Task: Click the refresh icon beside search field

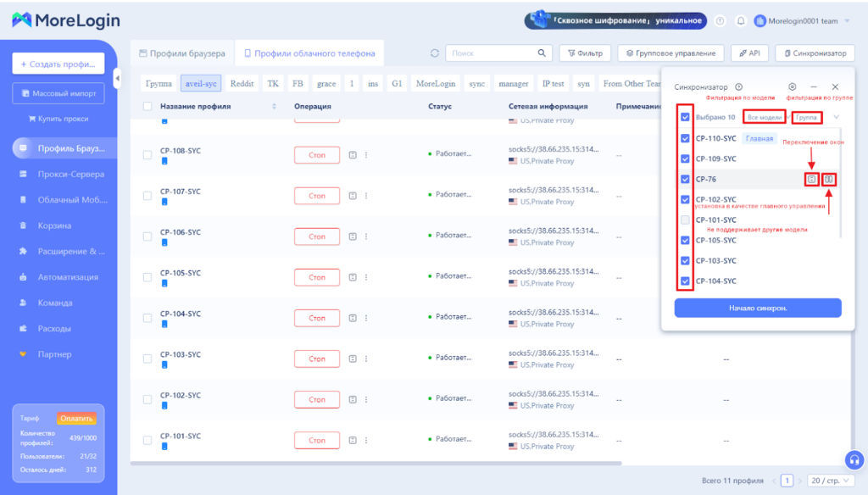Action: (435, 53)
